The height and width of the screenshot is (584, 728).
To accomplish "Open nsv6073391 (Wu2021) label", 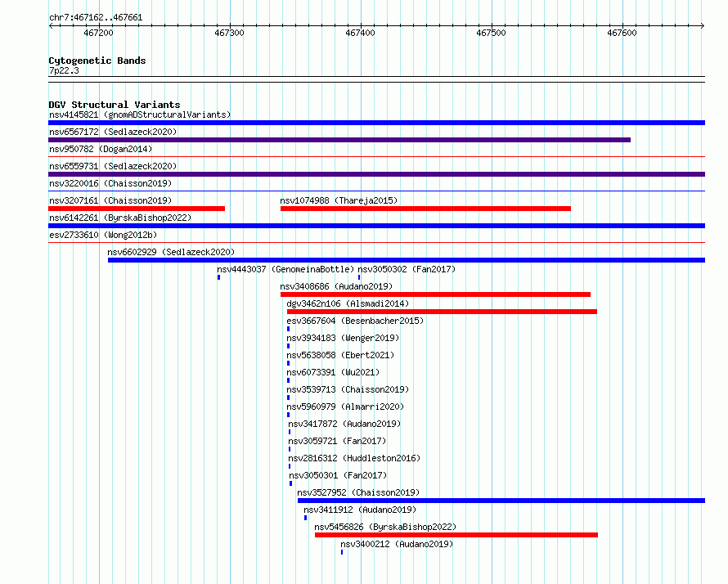I will (333, 372).
